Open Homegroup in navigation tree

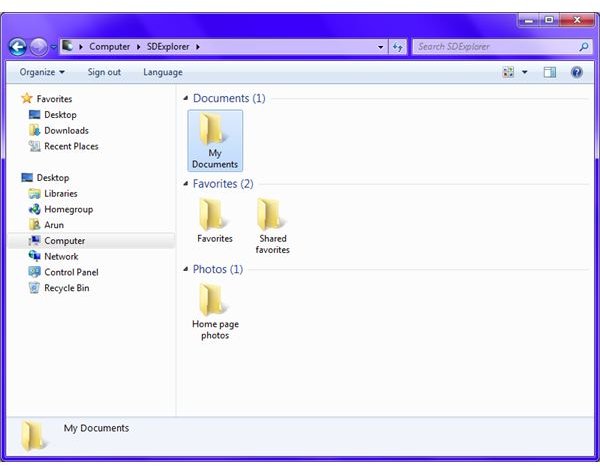[x=68, y=209]
